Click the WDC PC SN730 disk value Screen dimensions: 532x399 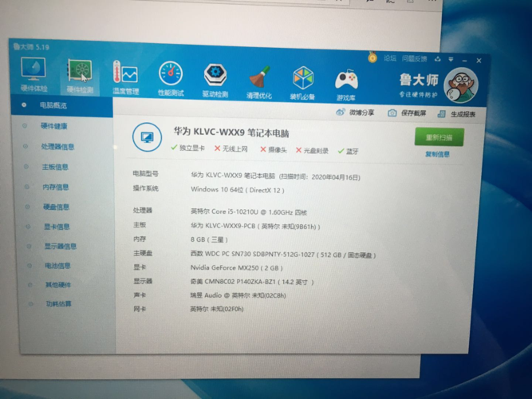tap(283, 255)
